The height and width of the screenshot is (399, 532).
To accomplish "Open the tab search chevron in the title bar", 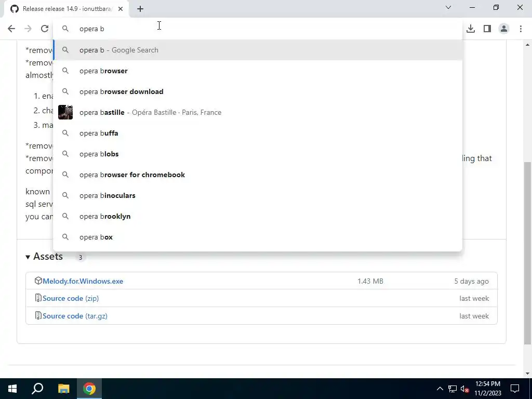I will 448,7.
